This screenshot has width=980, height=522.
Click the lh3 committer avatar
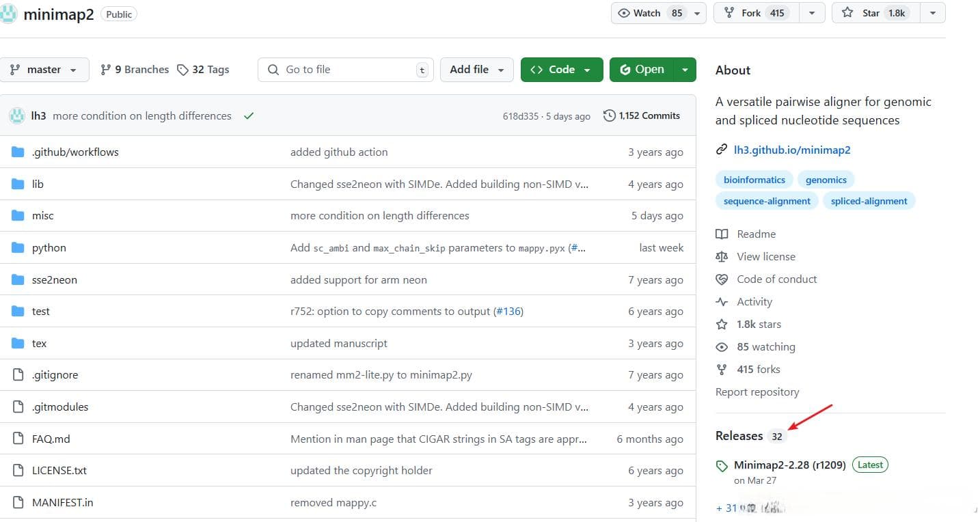click(17, 115)
